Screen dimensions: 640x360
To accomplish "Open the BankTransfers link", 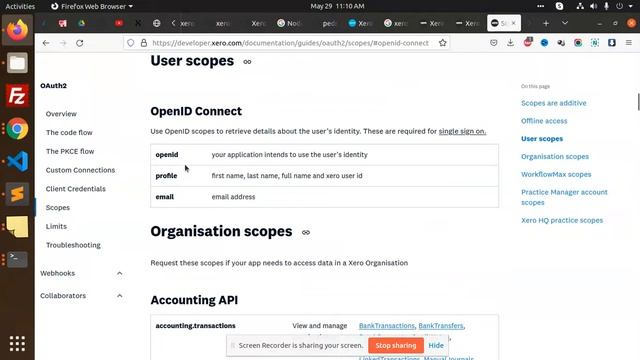I will point(441,326).
